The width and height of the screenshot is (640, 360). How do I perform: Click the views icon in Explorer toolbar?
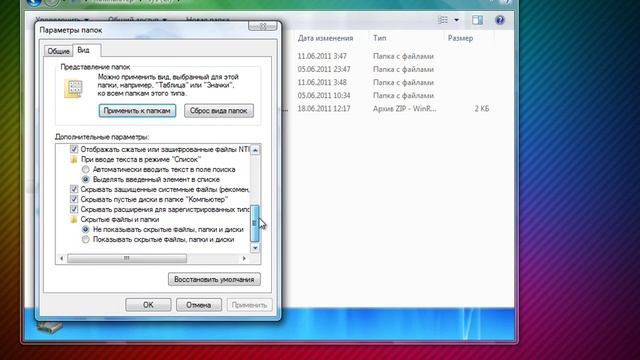click(x=443, y=20)
